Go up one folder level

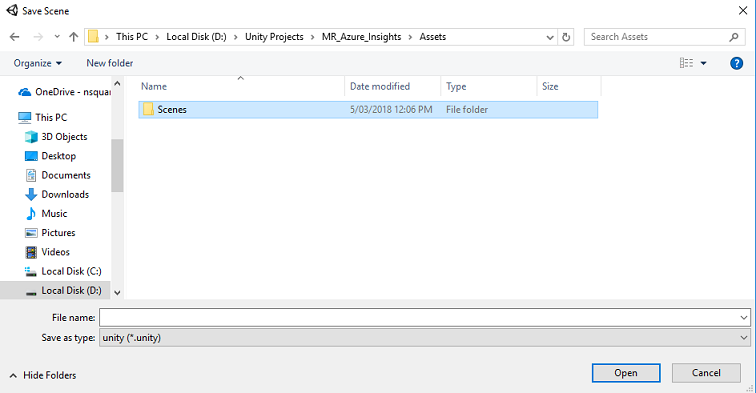tap(73, 37)
